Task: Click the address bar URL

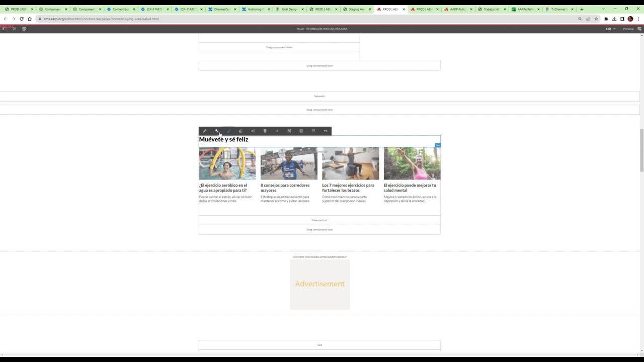Action: 101,19
